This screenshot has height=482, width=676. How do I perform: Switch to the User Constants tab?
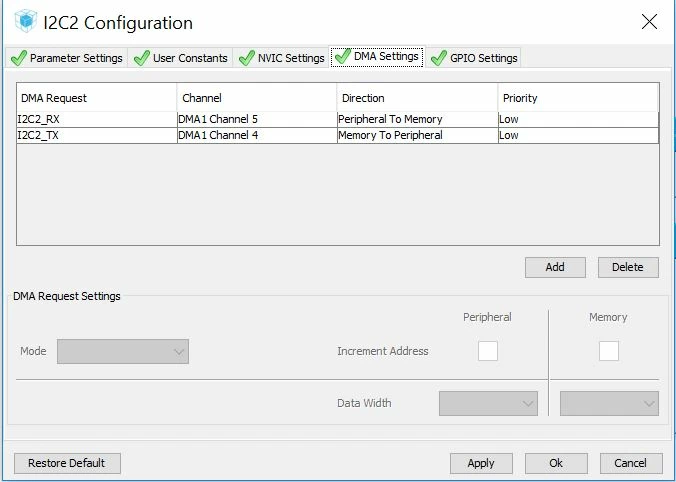pos(180,58)
